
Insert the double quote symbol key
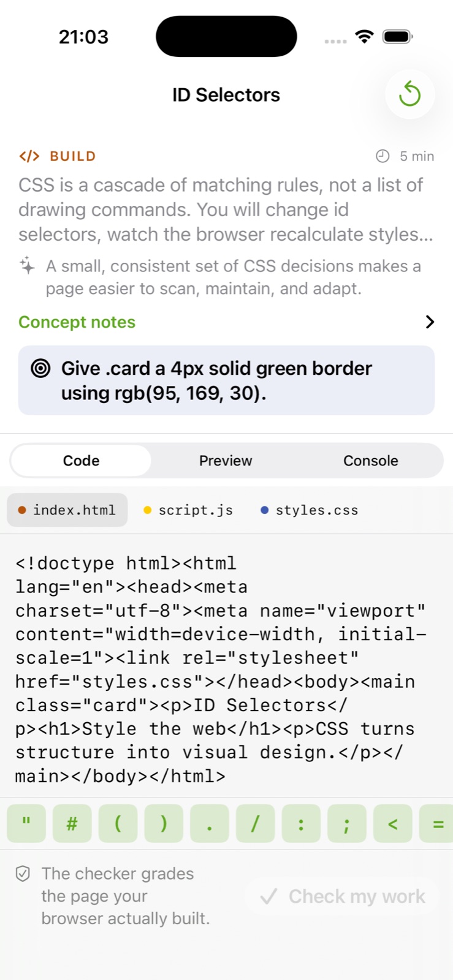pos(26,824)
